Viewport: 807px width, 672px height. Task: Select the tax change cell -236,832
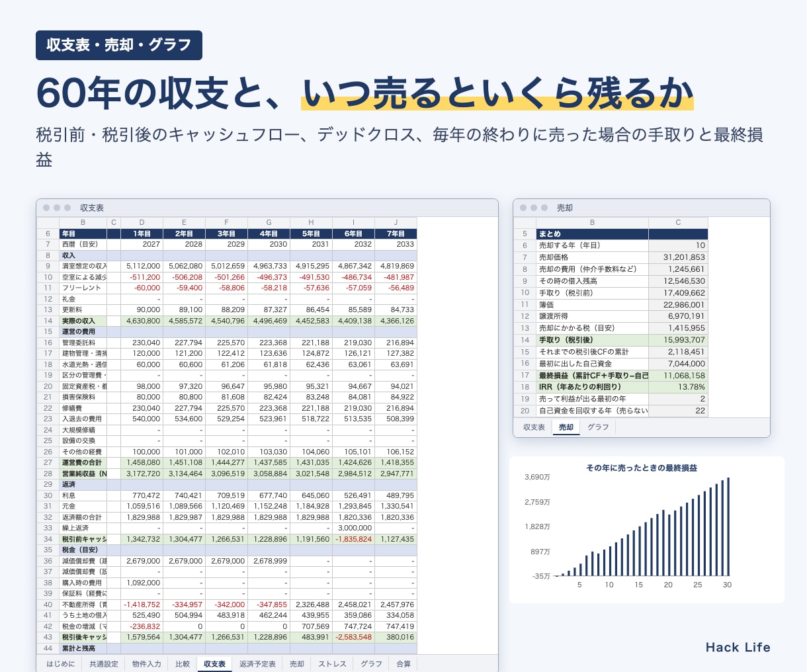(x=142, y=626)
